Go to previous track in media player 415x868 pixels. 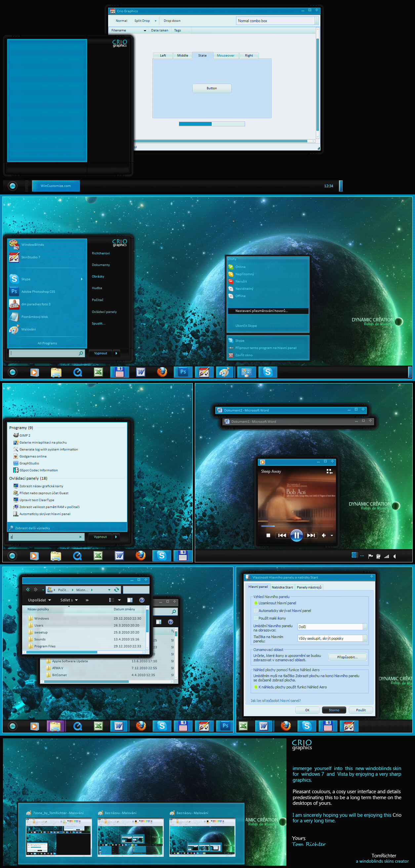[x=282, y=535]
